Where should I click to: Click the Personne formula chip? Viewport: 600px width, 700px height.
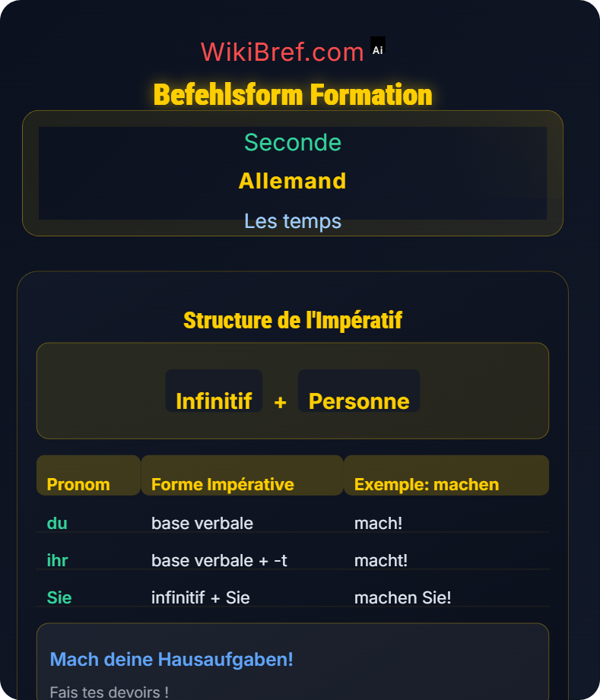pyautogui.click(x=359, y=401)
